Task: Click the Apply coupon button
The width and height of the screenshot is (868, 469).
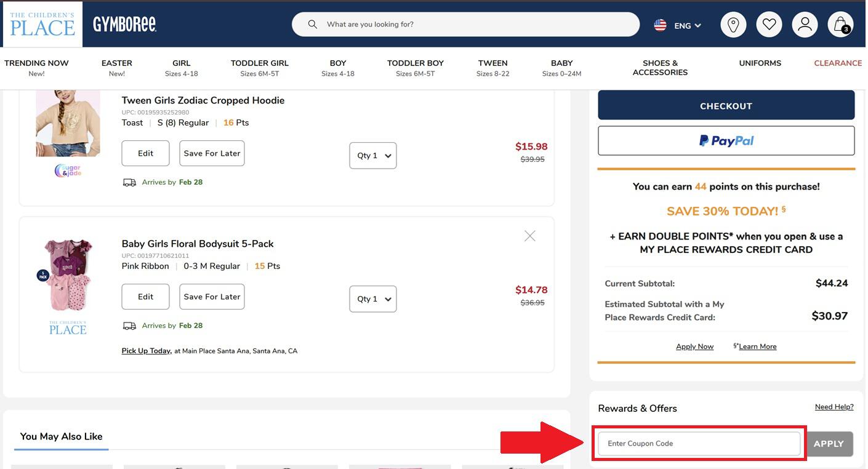Action: [x=829, y=444]
